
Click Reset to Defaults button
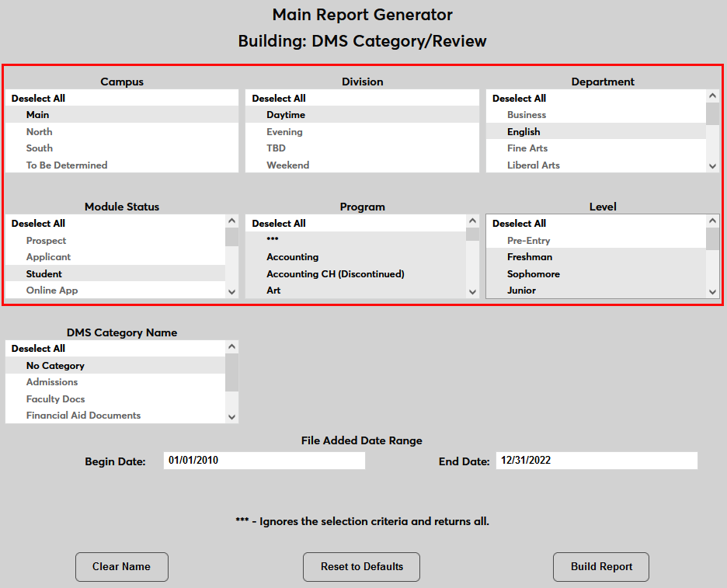pyautogui.click(x=361, y=567)
